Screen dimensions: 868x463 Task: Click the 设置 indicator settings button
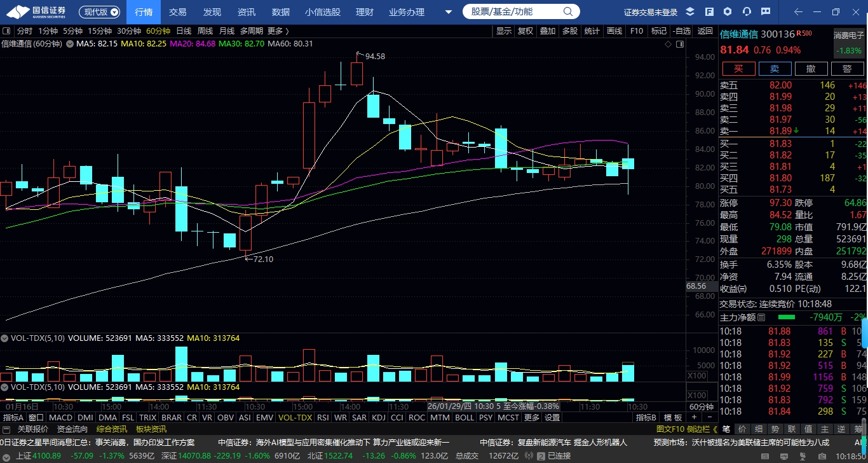[552, 418]
